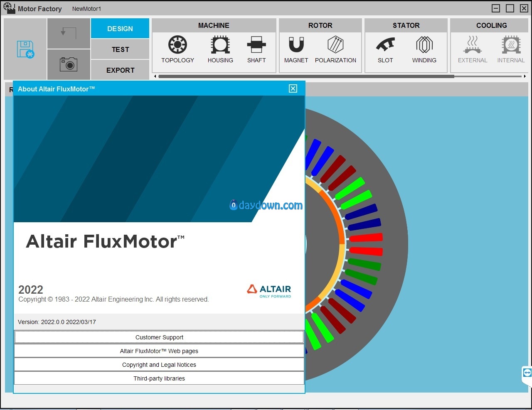Open the Polarization settings

click(x=335, y=50)
